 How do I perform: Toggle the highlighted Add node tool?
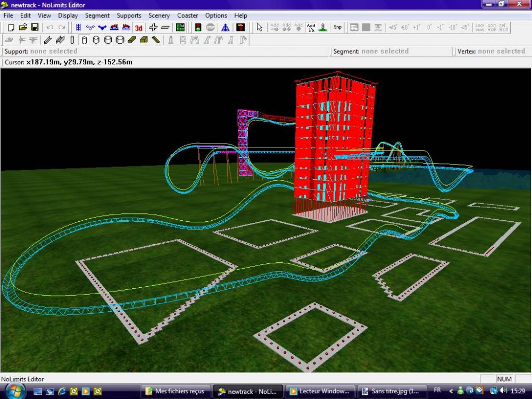coord(311,27)
